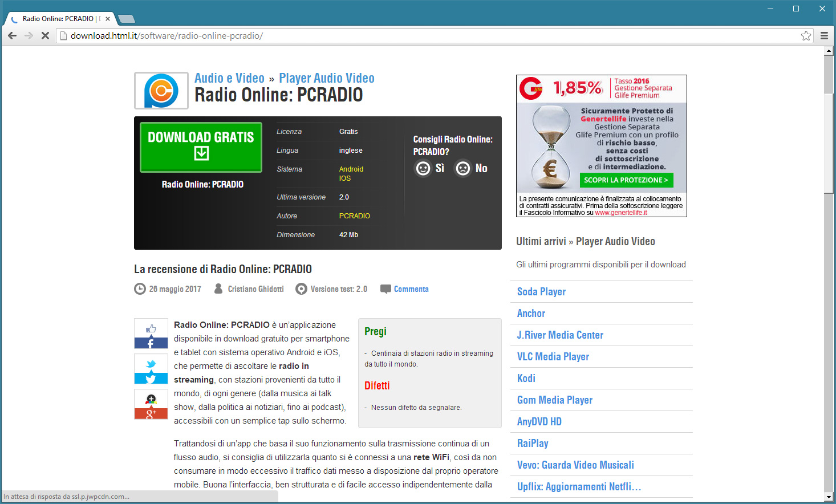Share the page on Google Plus
The width and height of the screenshot is (836, 504).
click(x=151, y=404)
